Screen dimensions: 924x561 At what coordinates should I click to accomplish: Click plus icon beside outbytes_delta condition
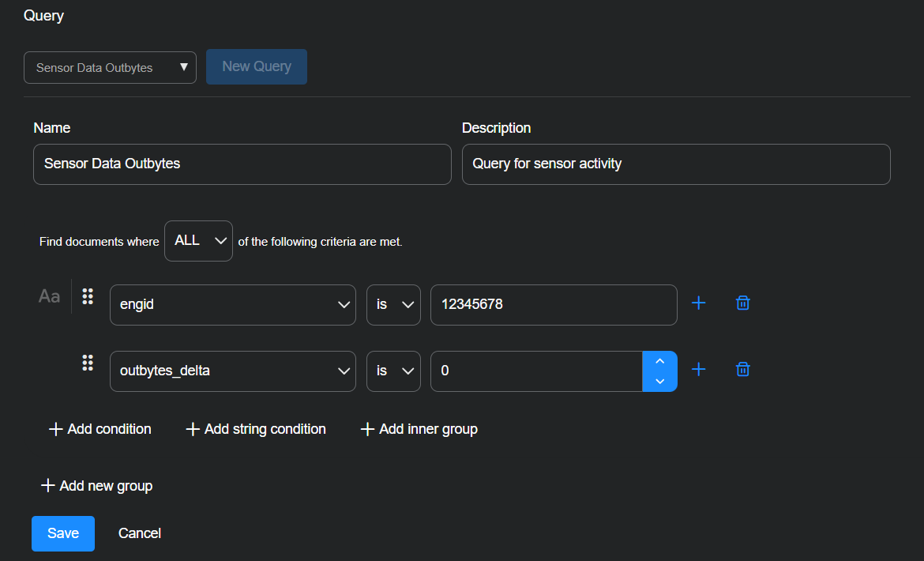(698, 370)
